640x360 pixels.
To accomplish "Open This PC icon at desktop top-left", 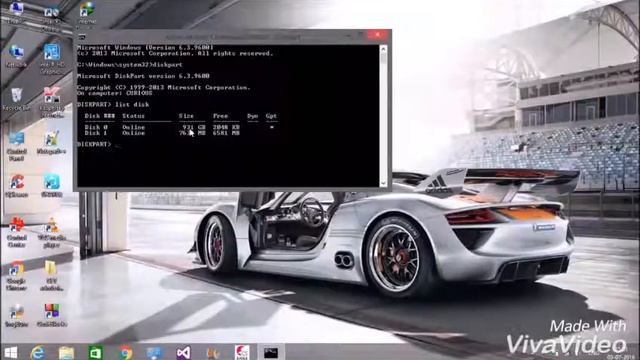I will 16,12.
